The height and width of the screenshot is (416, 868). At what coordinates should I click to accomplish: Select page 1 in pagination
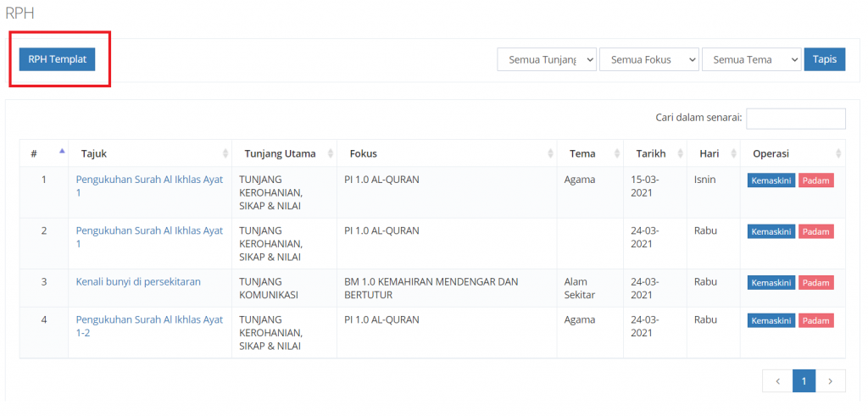804,382
